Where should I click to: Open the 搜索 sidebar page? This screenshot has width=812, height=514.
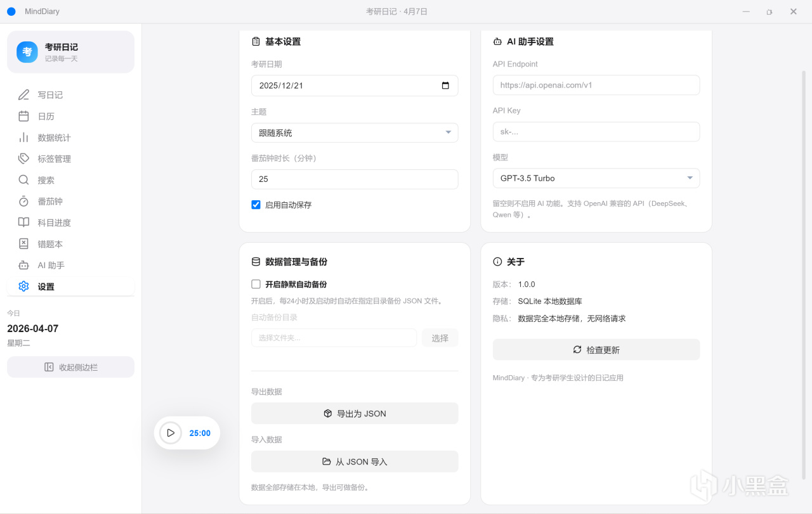[70, 180]
